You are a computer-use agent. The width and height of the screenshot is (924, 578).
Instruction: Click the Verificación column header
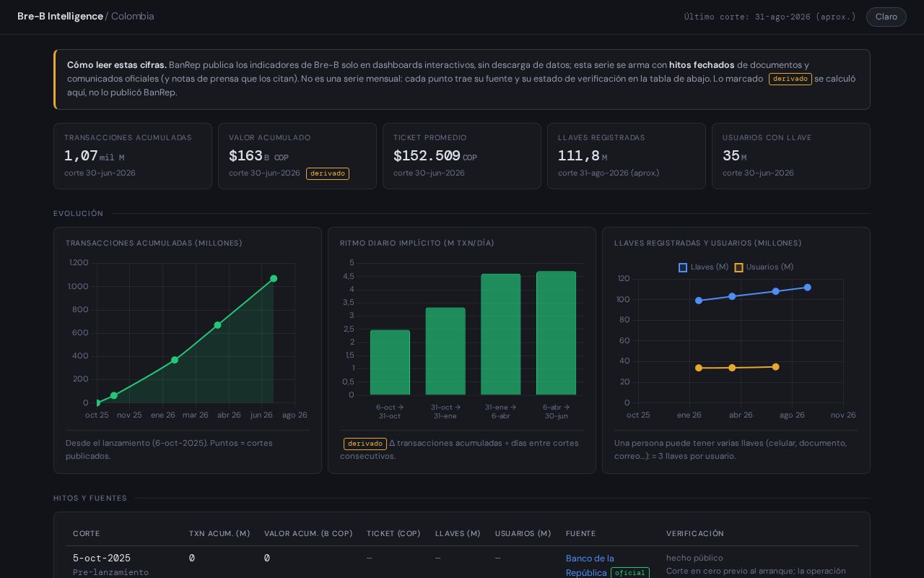click(x=695, y=534)
